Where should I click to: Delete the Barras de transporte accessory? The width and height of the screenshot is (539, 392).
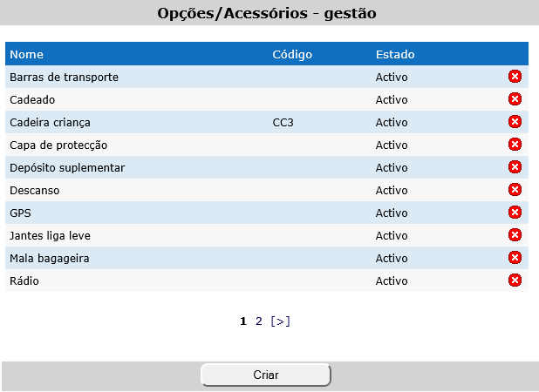click(515, 77)
